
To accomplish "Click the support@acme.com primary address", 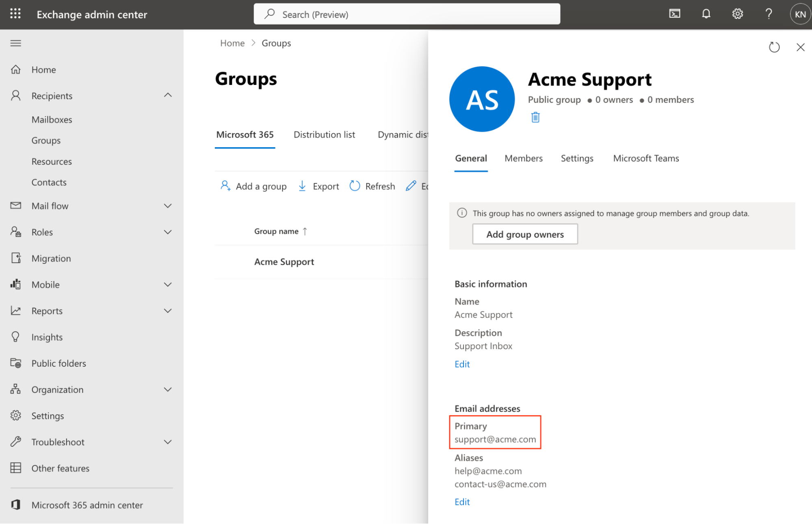I will coord(495,439).
